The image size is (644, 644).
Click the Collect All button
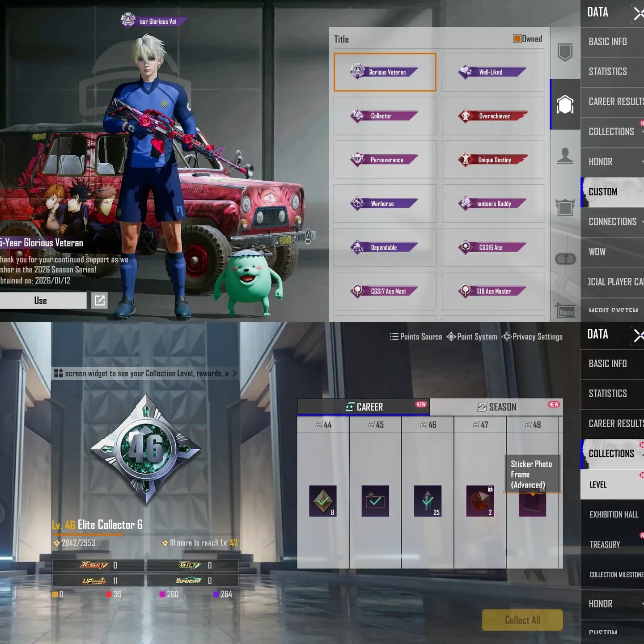pyautogui.click(x=522, y=620)
